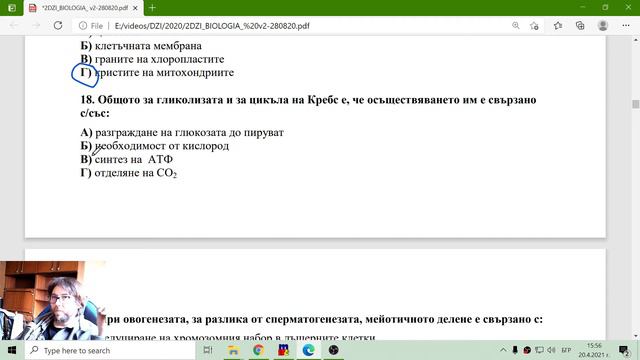Image resolution: width=640 pixels, height=360 pixels.
Task: Click answer Г) кристите на митохондриите
Action: 157,73
